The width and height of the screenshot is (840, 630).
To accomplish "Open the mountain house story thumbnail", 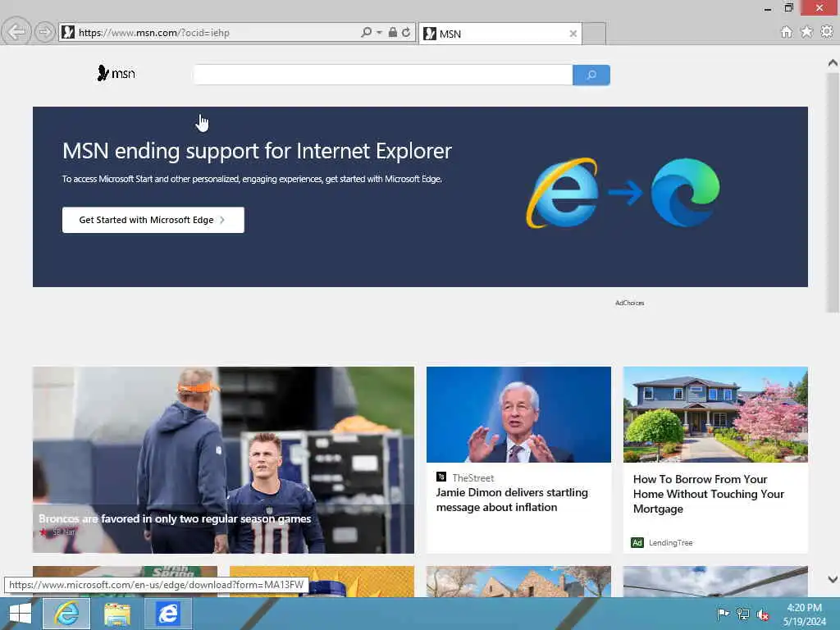I will [x=518, y=582].
